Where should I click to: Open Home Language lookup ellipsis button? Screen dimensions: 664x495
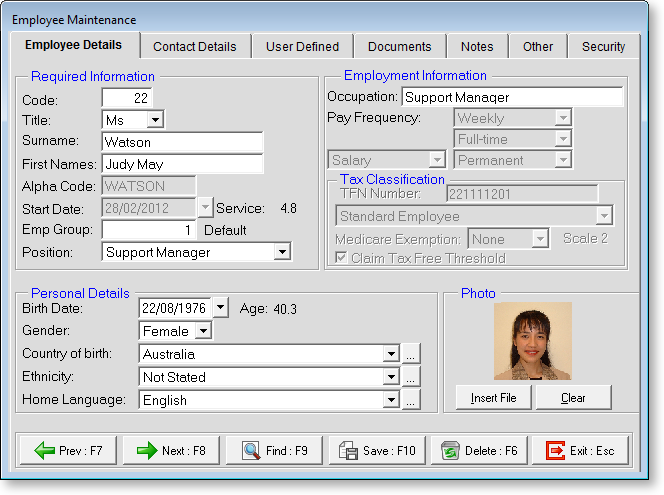pyautogui.click(x=412, y=400)
